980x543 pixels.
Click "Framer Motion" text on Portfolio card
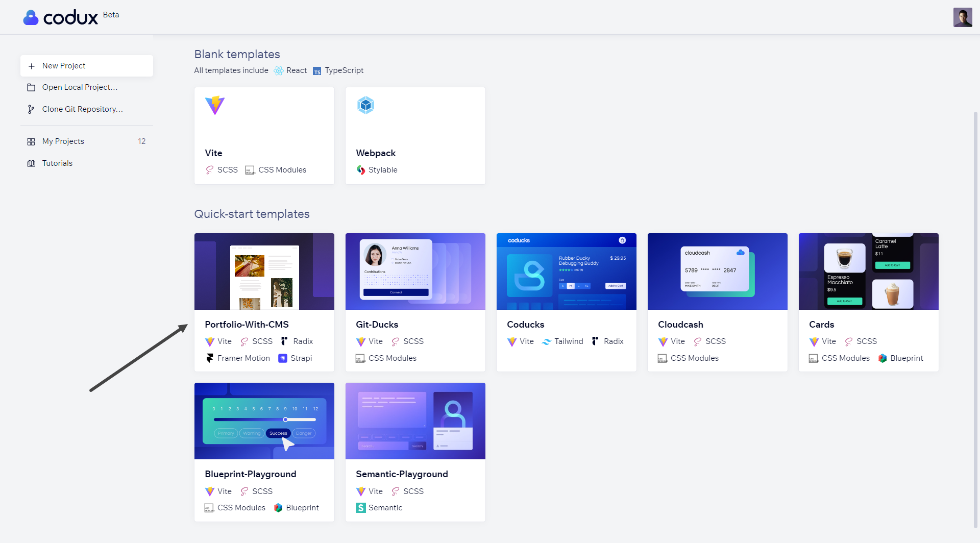[243, 358]
